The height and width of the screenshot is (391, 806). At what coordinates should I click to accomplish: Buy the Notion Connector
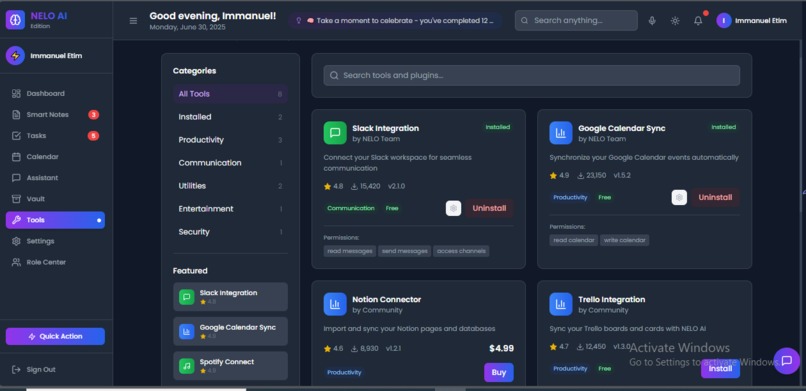coord(499,373)
